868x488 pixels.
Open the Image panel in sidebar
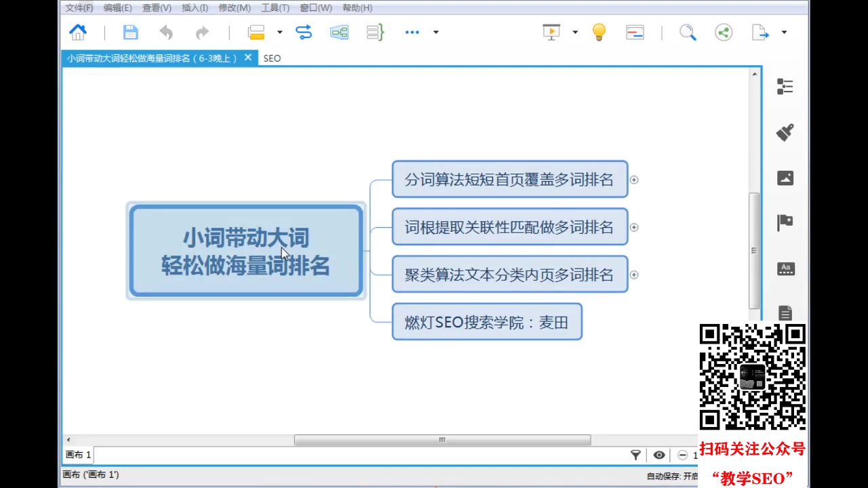tap(785, 178)
